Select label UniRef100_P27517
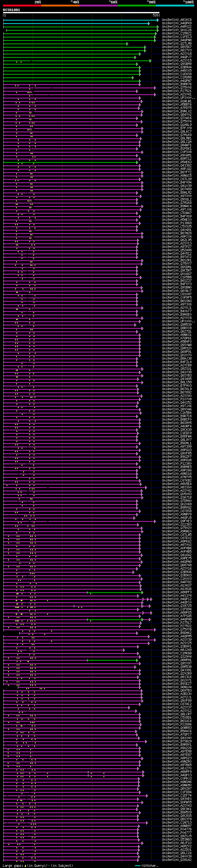This screenshot has height=868, width=197. 176,623
